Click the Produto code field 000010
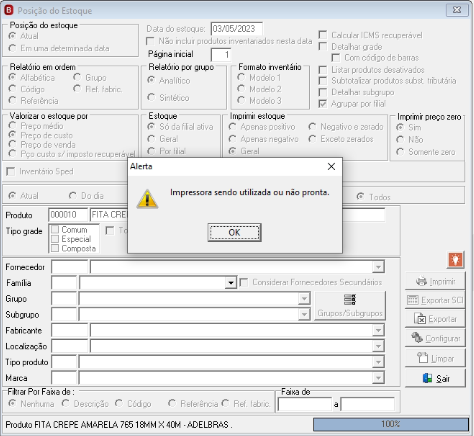 point(68,215)
